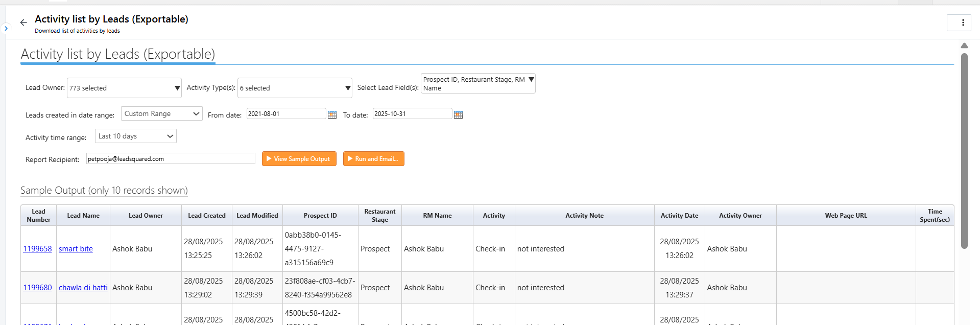This screenshot has height=325, width=980.
Task: Click the View Sample Output button
Action: pos(299,159)
